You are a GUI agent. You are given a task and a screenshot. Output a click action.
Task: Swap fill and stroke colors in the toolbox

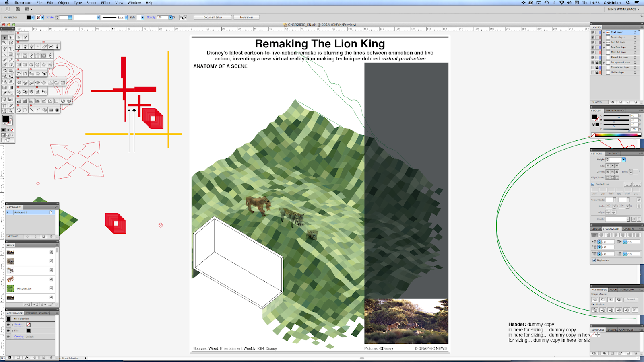coord(11,116)
